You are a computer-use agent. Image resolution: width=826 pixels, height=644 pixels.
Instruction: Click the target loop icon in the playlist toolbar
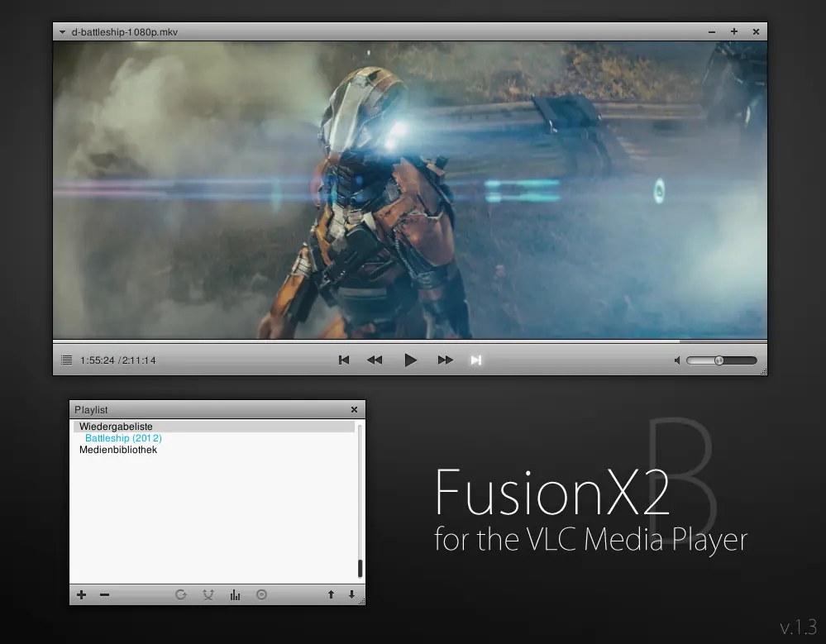[x=261, y=594]
